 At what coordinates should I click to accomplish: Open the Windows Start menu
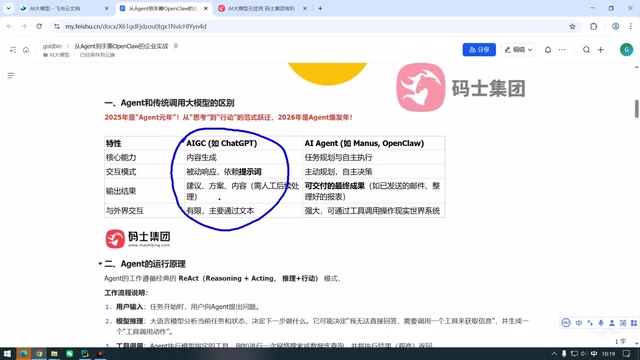[x=7, y=353]
